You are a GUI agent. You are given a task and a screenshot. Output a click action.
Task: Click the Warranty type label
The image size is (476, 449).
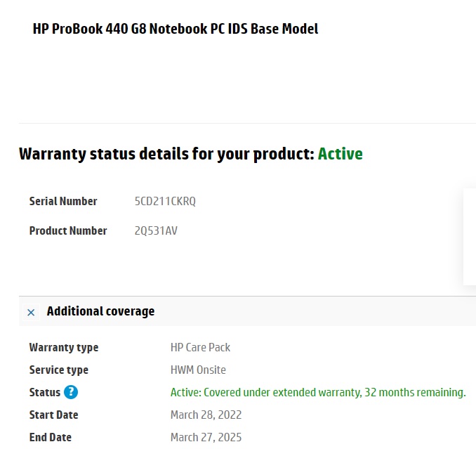(64, 347)
